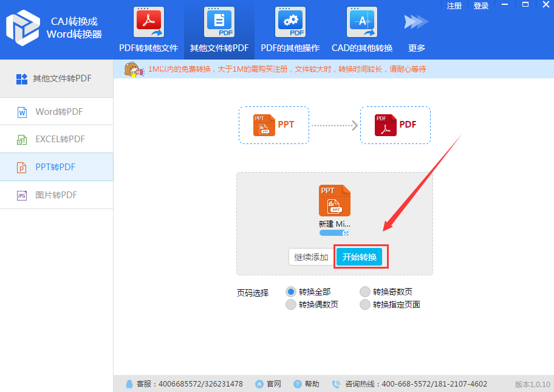Click the CAD的其他转换 icon
Image resolution: width=554 pixels, height=392 pixels.
pos(362,22)
